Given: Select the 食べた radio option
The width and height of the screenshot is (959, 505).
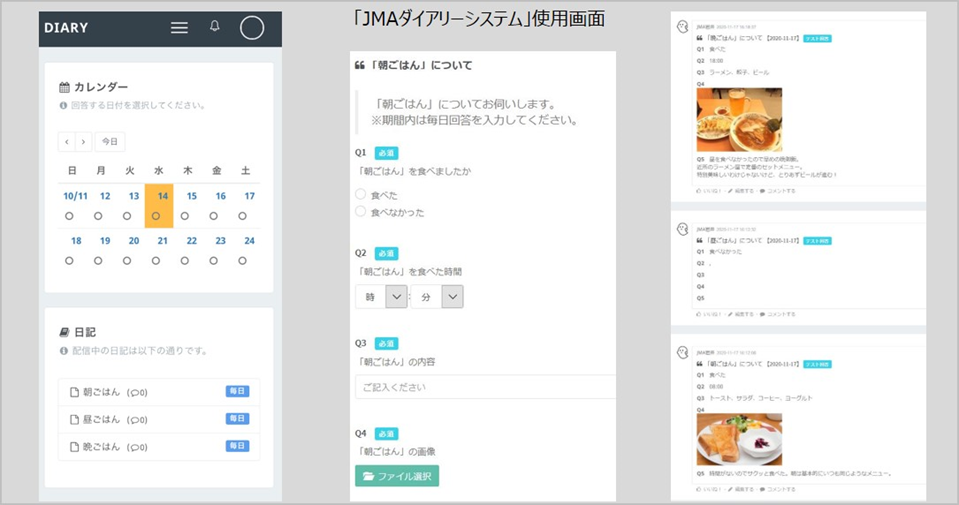Looking at the screenshot, I should (361, 195).
